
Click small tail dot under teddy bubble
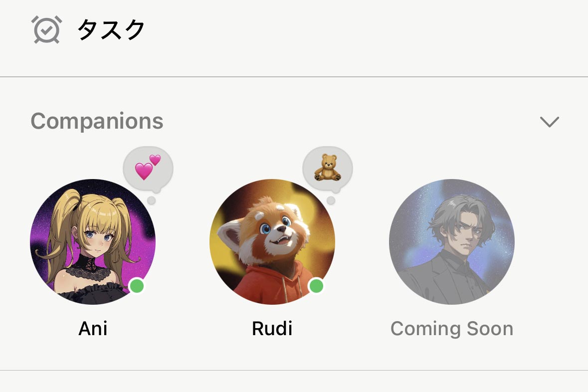331,200
